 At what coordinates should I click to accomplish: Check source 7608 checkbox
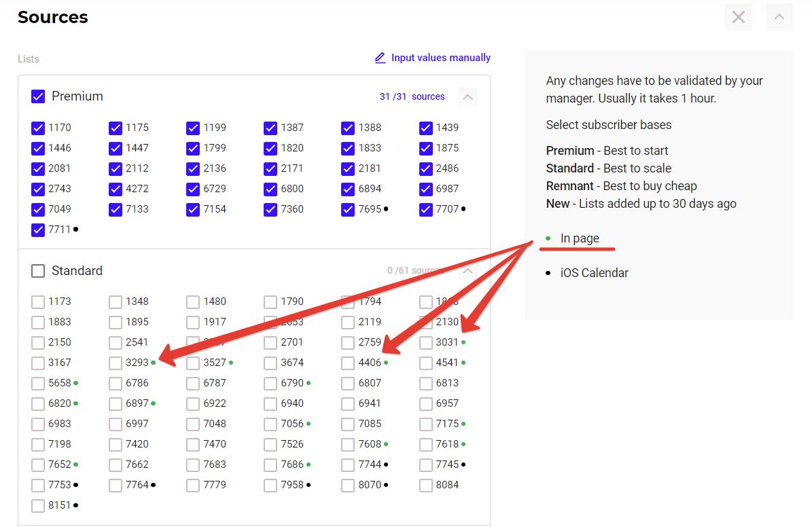pos(348,445)
